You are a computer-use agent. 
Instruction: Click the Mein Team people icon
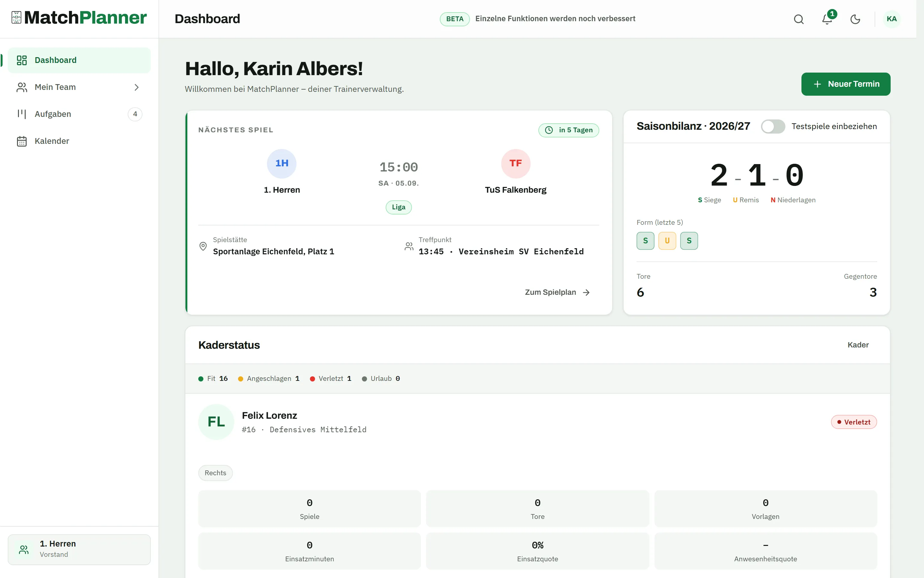[22, 87]
